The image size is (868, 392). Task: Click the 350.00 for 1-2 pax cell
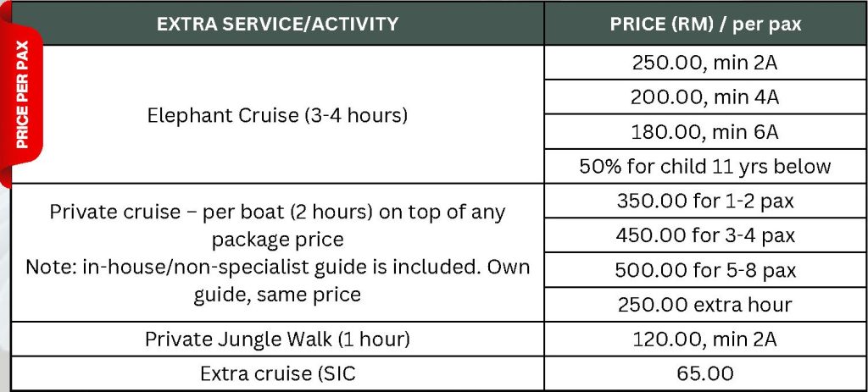pos(705,201)
